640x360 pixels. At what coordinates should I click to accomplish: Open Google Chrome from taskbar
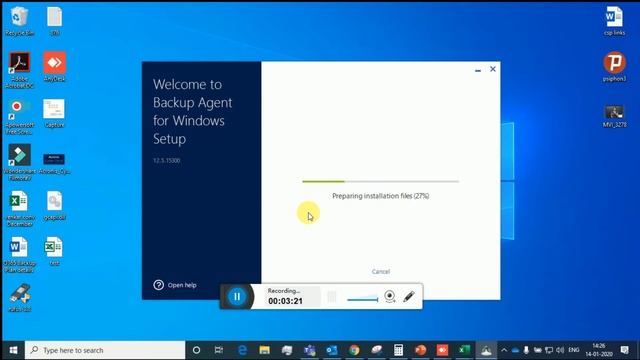354,350
